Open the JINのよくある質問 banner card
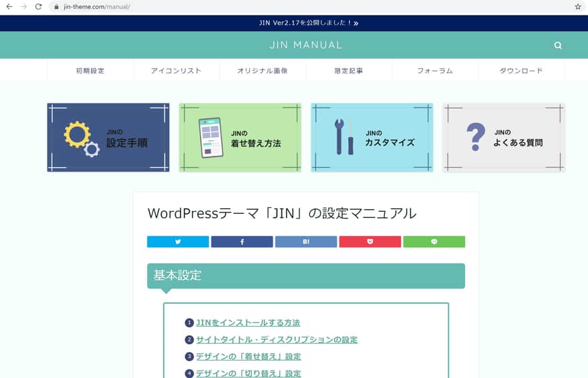 tap(504, 138)
